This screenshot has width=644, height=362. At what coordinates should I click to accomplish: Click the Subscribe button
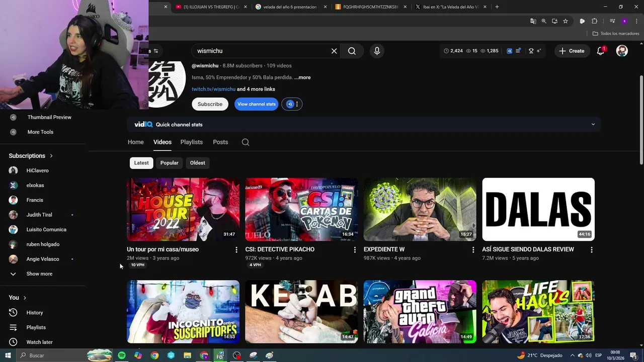210,104
